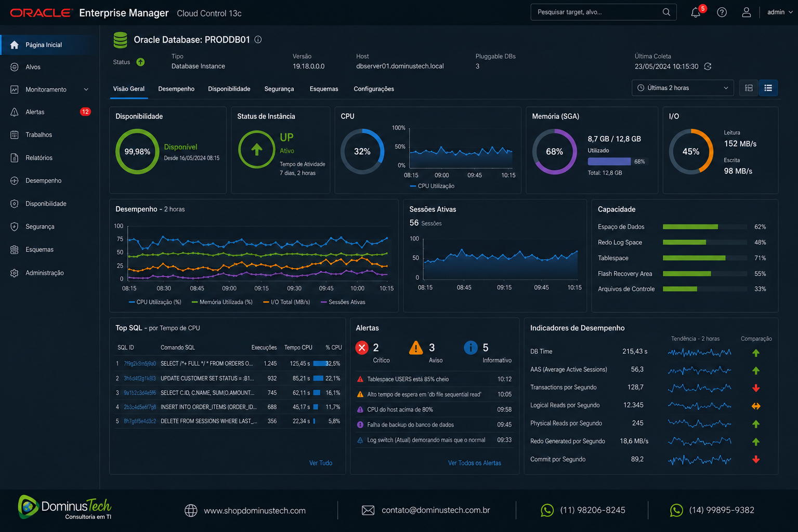Viewport: 798px width, 532px height.
Task: Click the DB Time indicator row label
Action: pyautogui.click(x=541, y=352)
